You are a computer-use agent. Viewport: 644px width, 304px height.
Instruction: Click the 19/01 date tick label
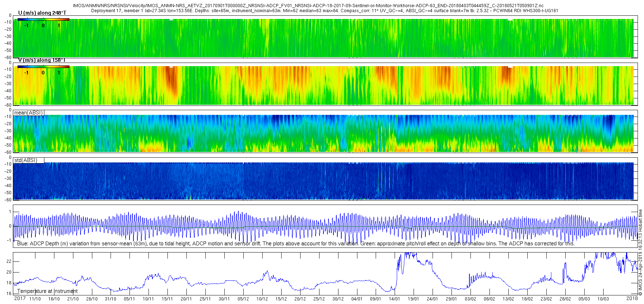click(414, 299)
